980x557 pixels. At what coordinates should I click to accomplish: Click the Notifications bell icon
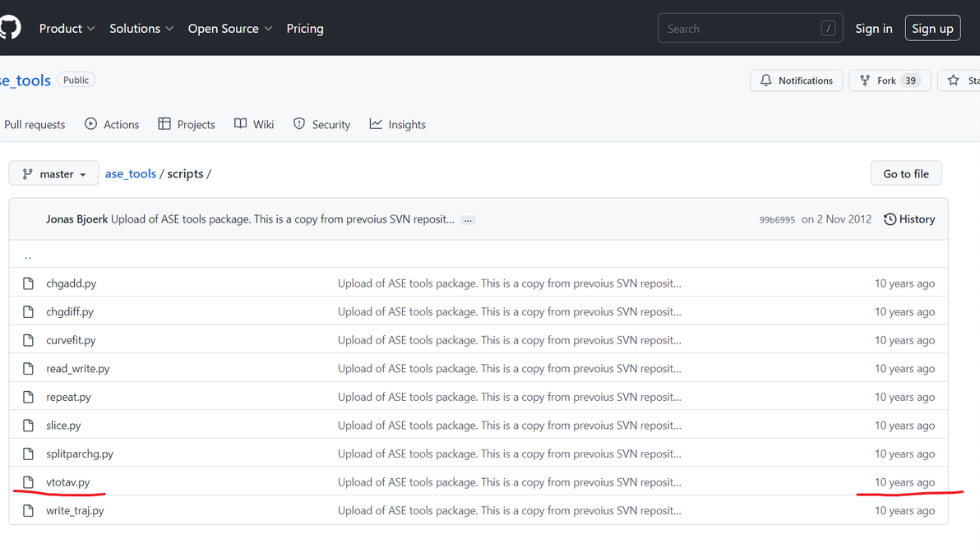coord(766,81)
